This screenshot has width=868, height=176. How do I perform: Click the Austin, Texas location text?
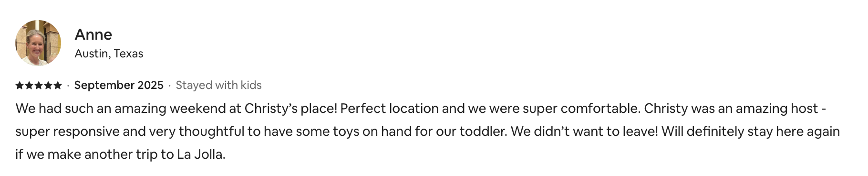click(109, 54)
